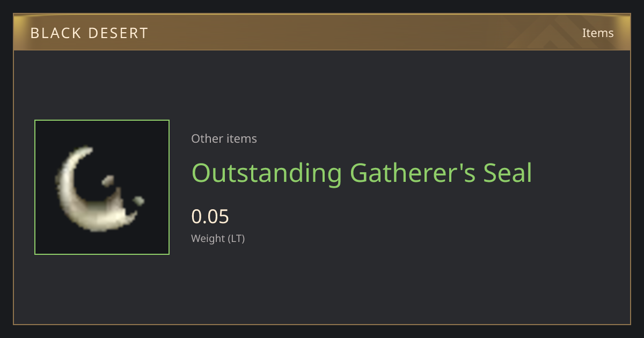Select the 0.05 weight value
Screen dimensions: 644x338
point(210,217)
